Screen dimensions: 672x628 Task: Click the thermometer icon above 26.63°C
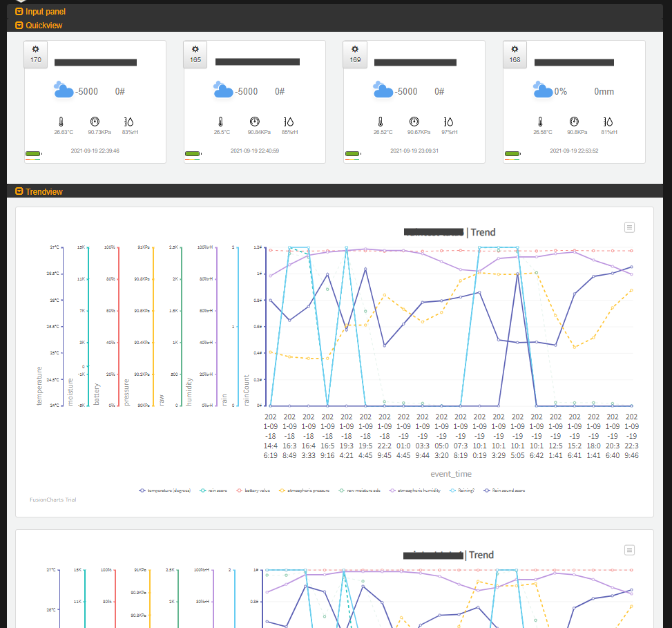(x=61, y=122)
